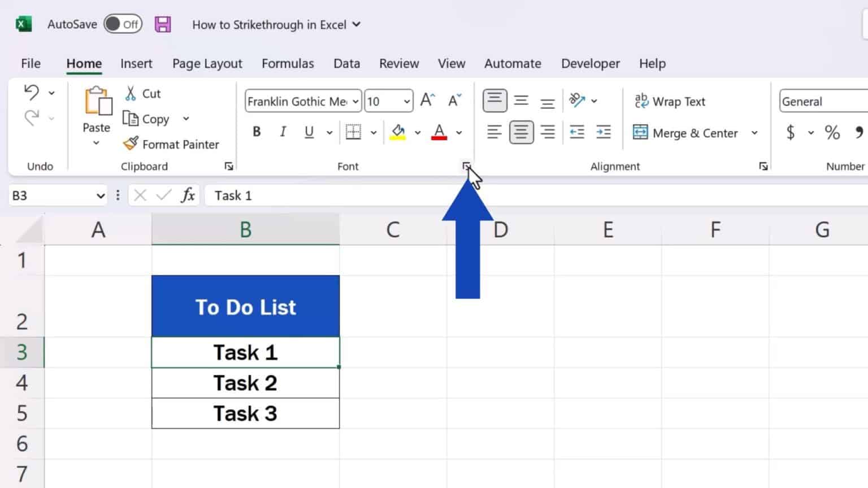The width and height of the screenshot is (868, 488).
Task: Select the Italic formatting icon
Action: (283, 132)
